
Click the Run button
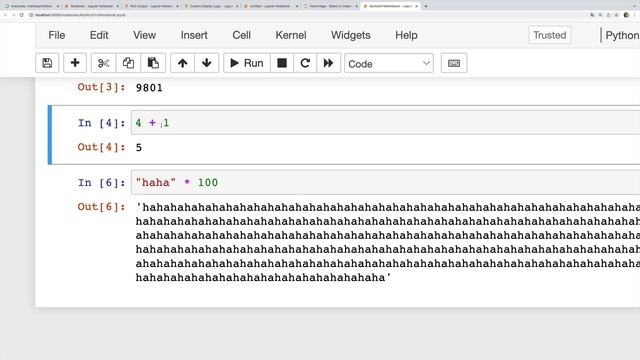coord(247,63)
